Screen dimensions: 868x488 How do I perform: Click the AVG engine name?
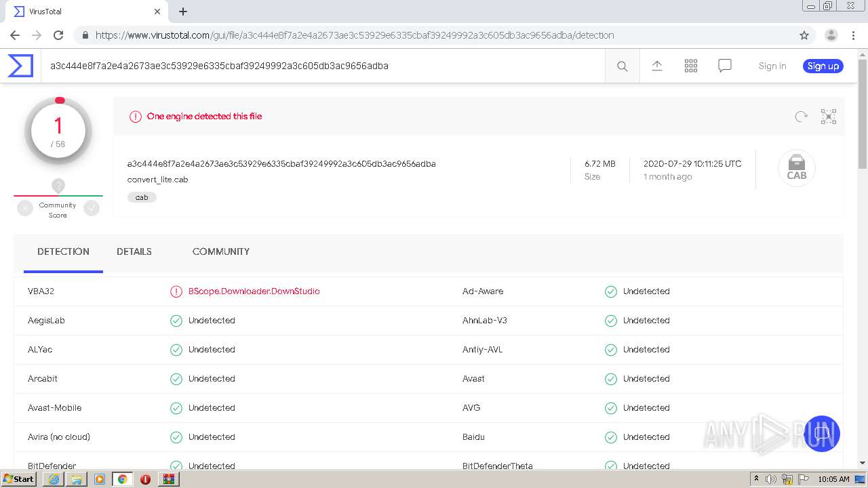click(471, 408)
